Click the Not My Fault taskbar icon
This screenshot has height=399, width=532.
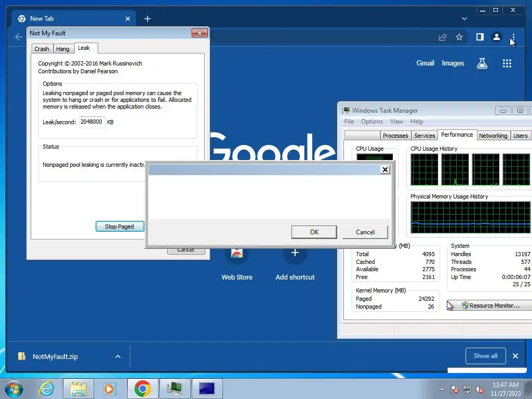[x=207, y=389]
